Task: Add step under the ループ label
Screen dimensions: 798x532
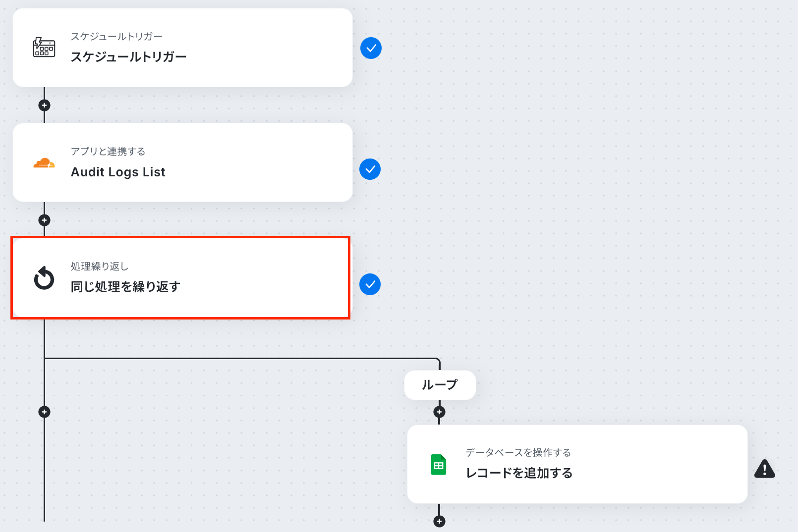Action: click(x=439, y=412)
